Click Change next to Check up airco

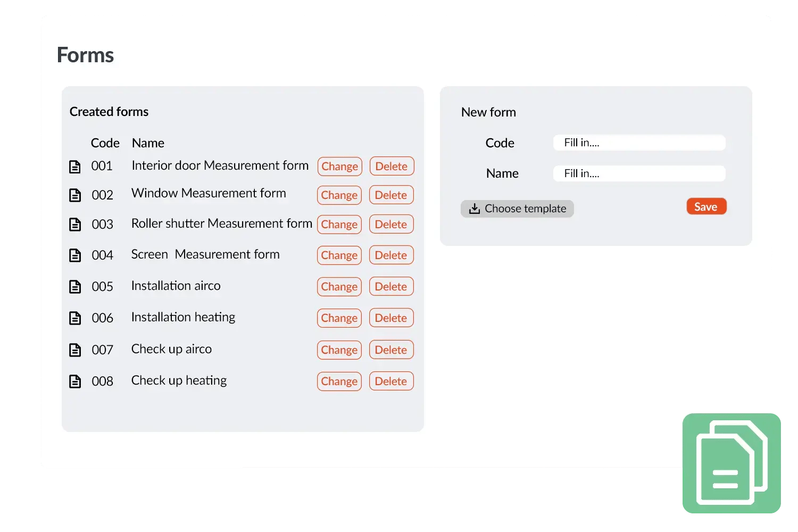tap(339, 350)
